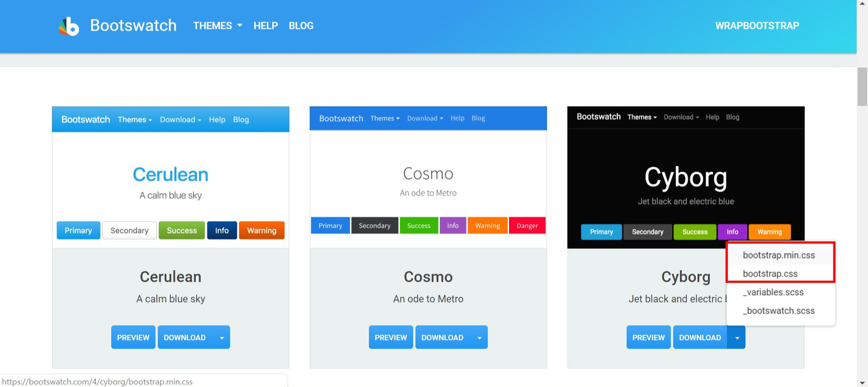Viewport: 868px width, 387px height.
Task: Open the Bootswatch home link text
Action: (133, 25)
